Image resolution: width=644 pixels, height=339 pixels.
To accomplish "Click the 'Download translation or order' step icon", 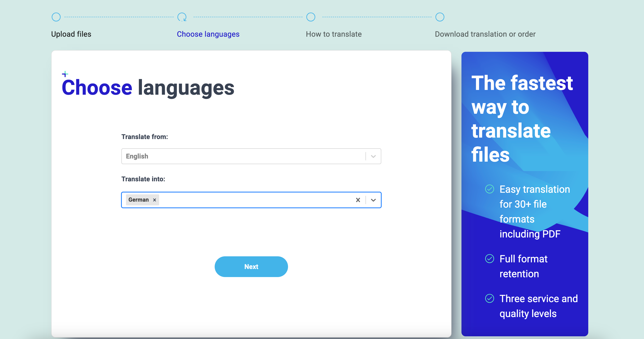I will (x=440, y=17).
